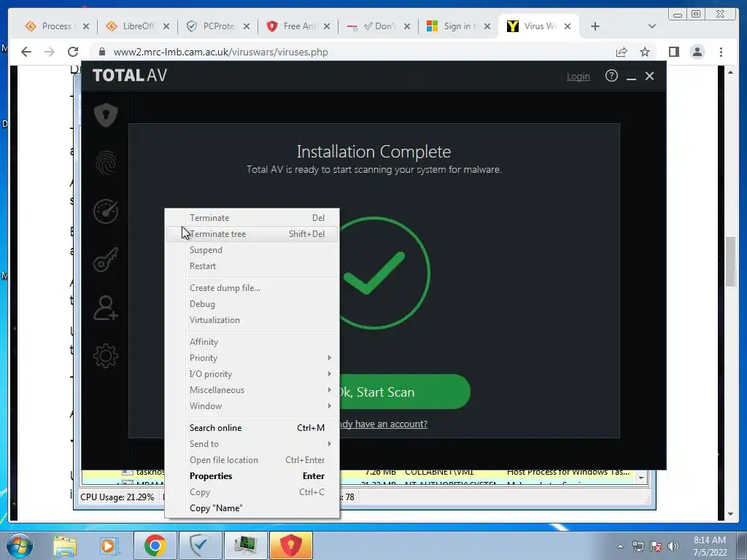Open the fingerprint privacy icon in TotalAV sidebar
Viewport: 747px width, 560px height.
[x=106, y=163]
